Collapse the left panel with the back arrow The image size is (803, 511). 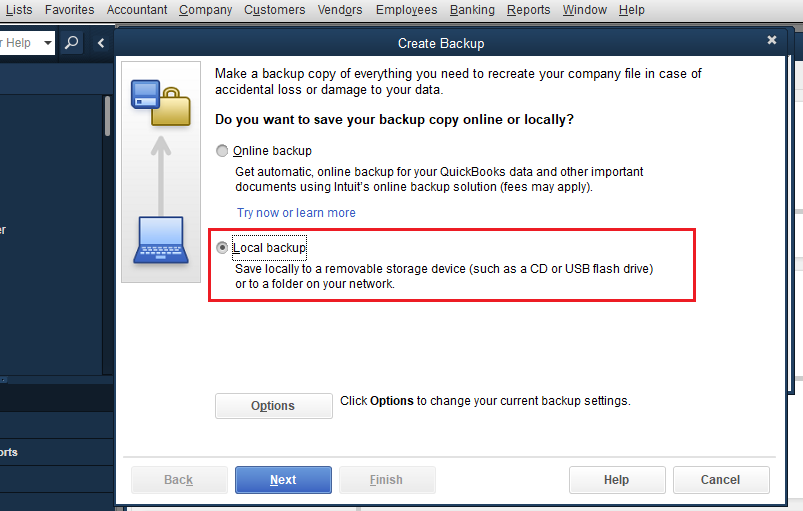[101, 43]
